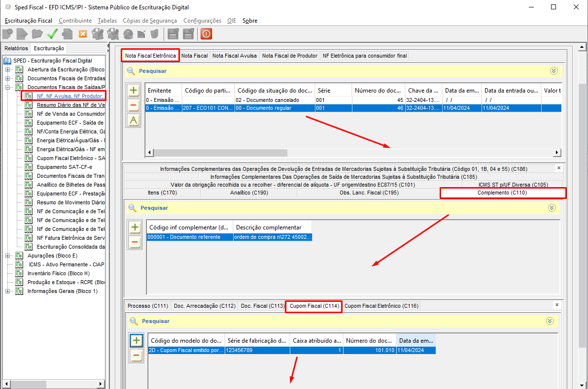Expand the Apurações (Bloco E) tree node
Viewport: 588px width, 389px height.
click(x=7, y=256)
